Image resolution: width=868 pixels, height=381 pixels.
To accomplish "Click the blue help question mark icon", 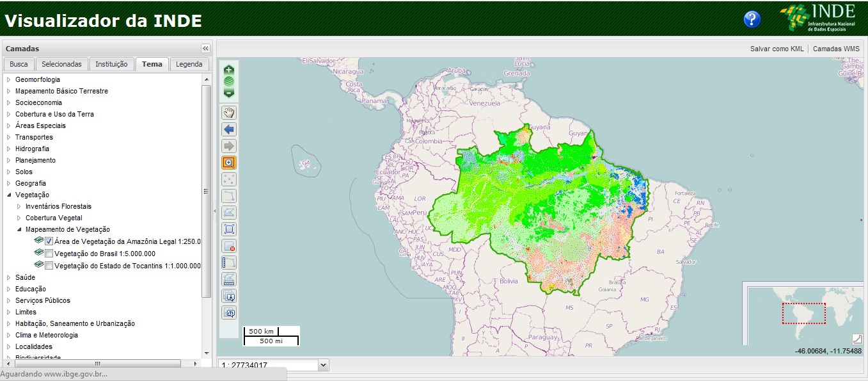I will click(752, 19).
